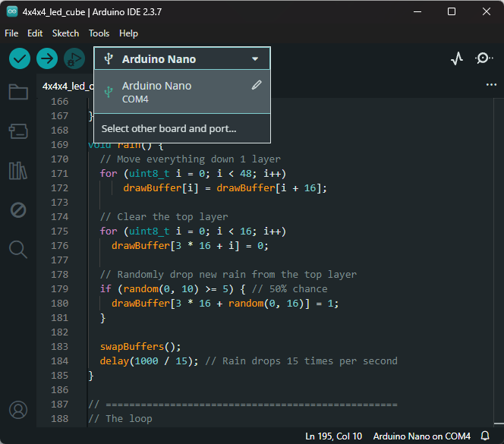
Task: Open the editor tab overflow menu
Action: click(491, 86)
